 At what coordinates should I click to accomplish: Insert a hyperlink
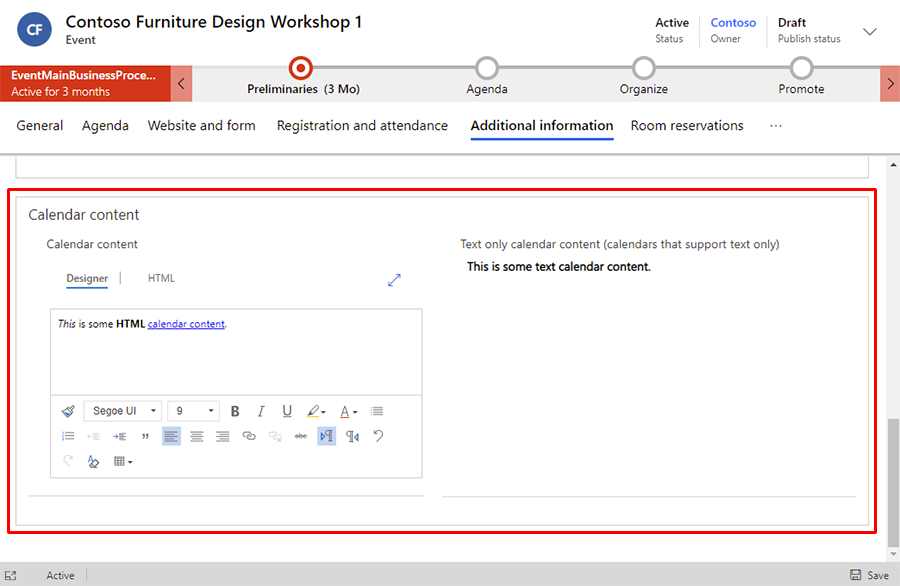(x=249, y=436)
